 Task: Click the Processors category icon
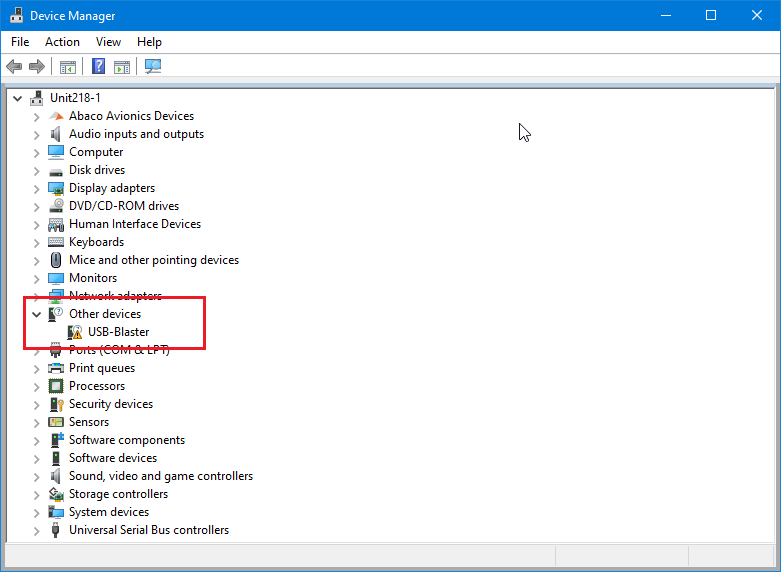pyautogui.click(x=57, y=386)
